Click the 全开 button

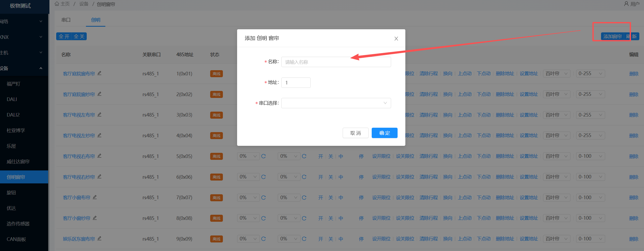[64, 36]
